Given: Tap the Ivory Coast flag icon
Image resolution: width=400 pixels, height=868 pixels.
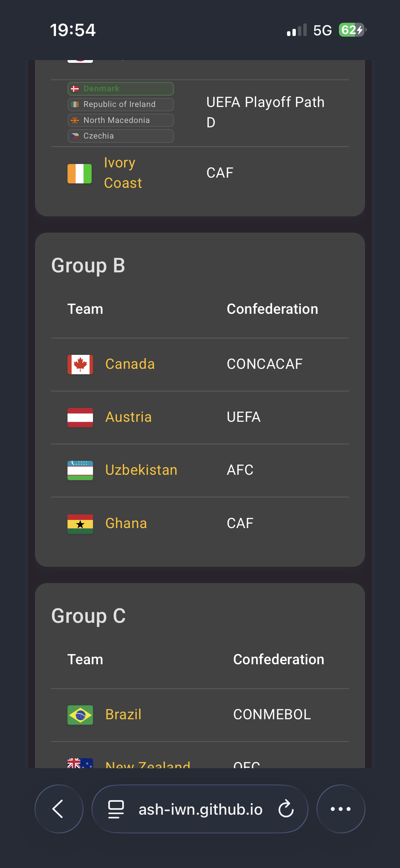Looking at the screenshot, I should tap(79, 174).
